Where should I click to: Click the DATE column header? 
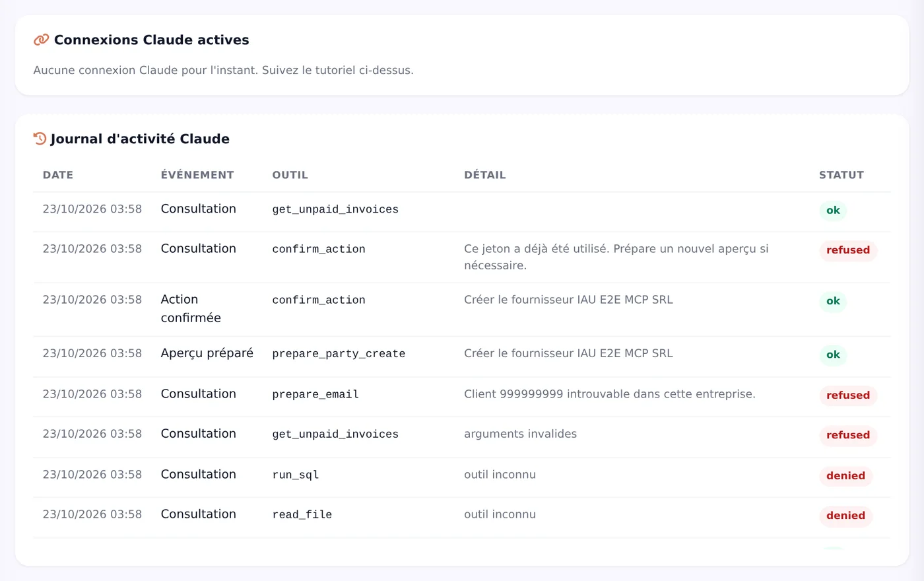[x=58, y=175]
